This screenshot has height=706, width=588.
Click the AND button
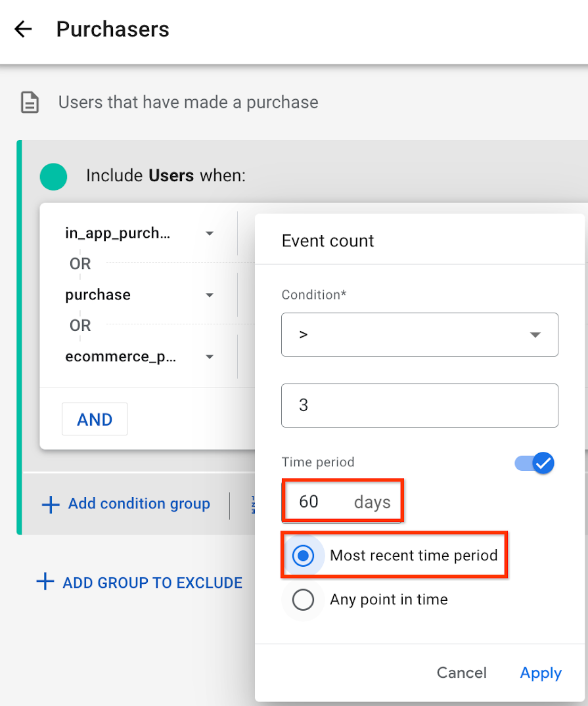pyautogui.click(x=95, y=419)
